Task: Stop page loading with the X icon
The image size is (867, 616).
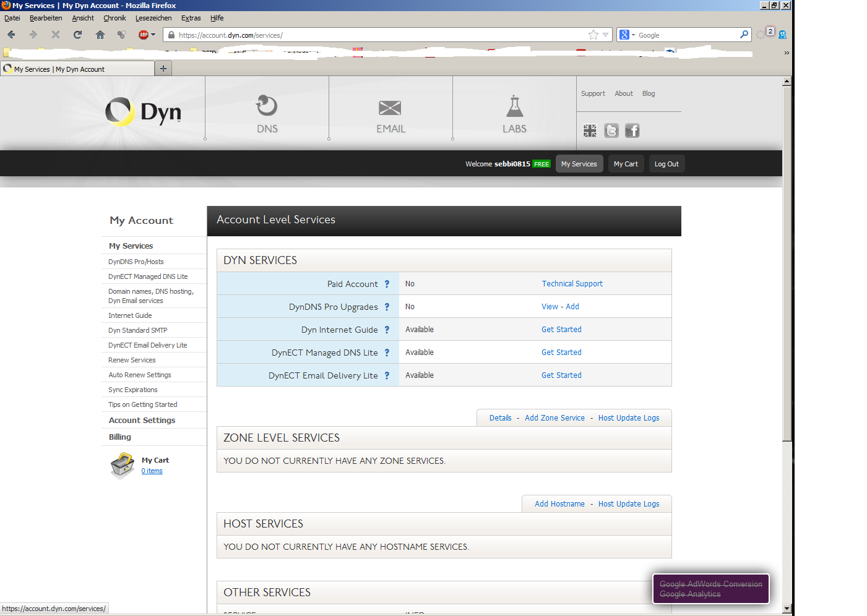Action: 56,35
